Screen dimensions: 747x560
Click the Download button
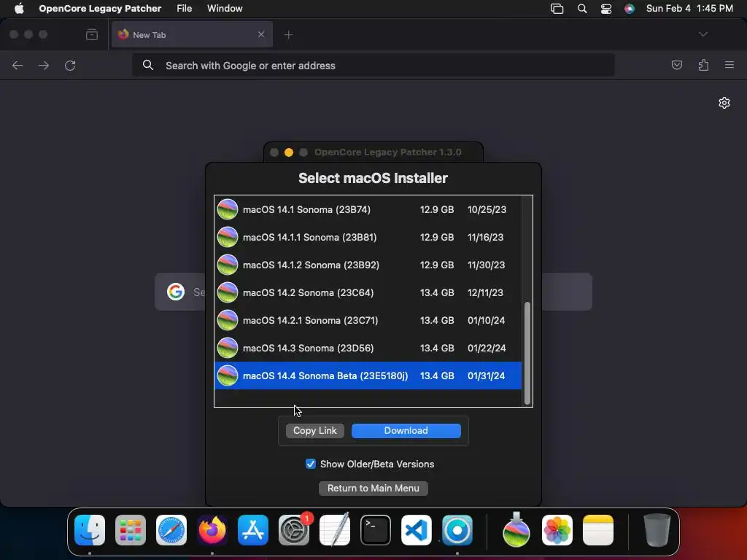(406, 430)
